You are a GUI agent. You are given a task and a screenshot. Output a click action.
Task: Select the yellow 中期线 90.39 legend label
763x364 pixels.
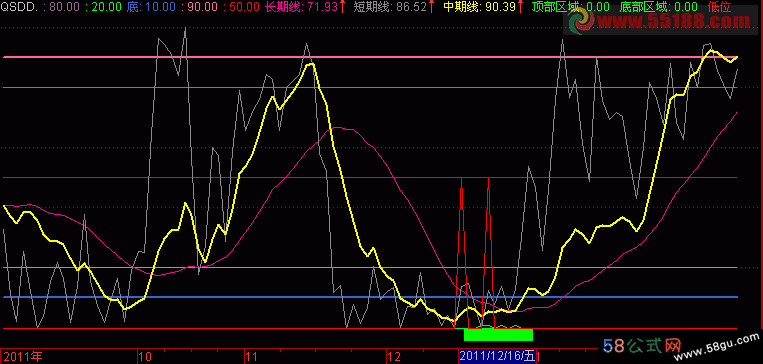click(x=479, y=6)
